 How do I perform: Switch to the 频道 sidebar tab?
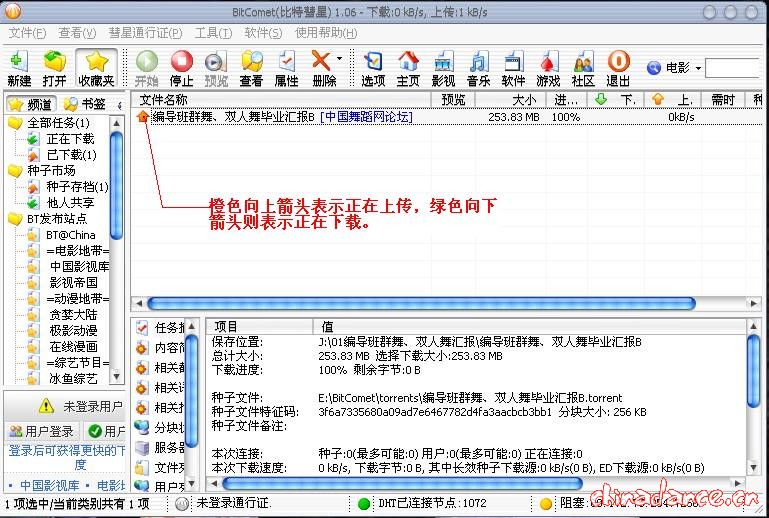[31, 104]
